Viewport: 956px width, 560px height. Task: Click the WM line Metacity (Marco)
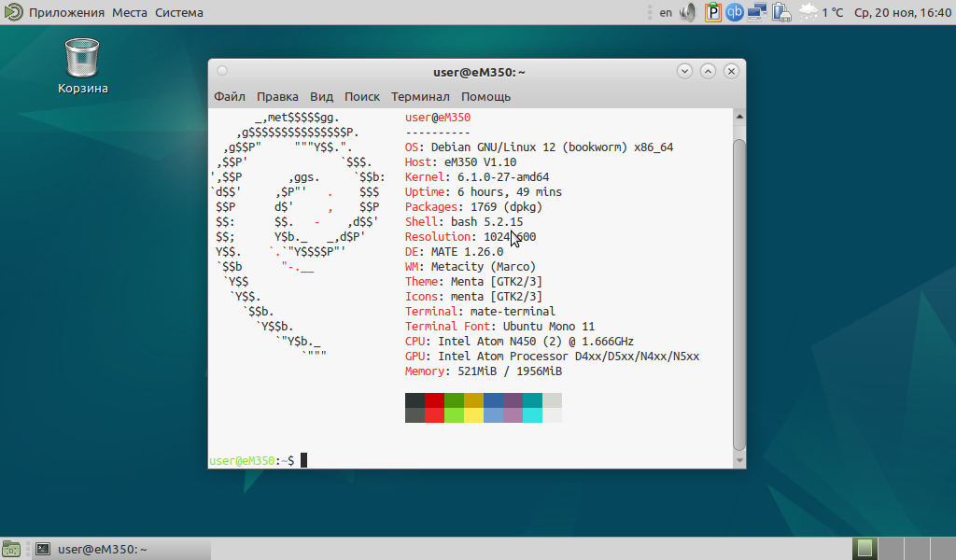point(471,266)
